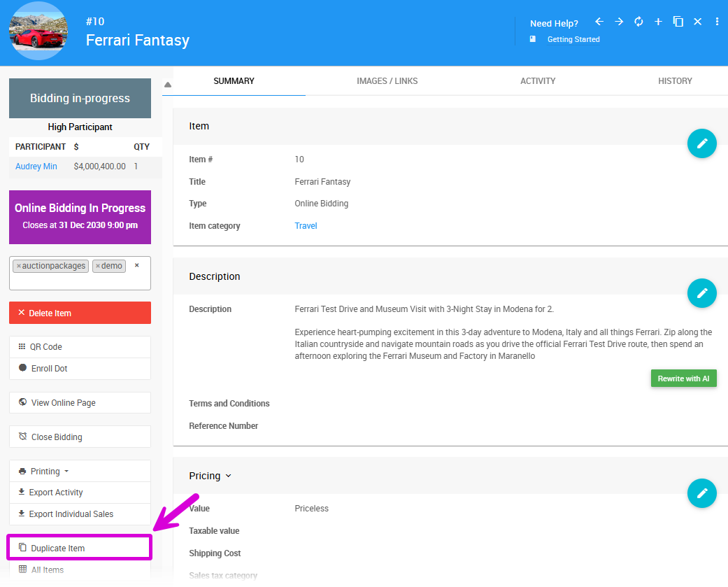Remove the demo tag
The height and width of the screenshot is (587, 728).
point(98,266)
